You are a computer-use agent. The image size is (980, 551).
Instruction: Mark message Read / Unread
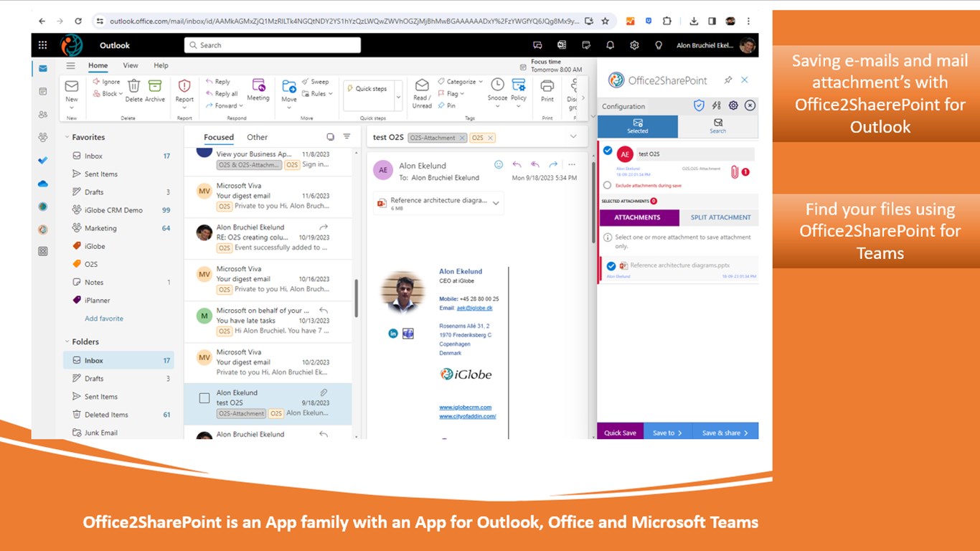coord(423,93)
